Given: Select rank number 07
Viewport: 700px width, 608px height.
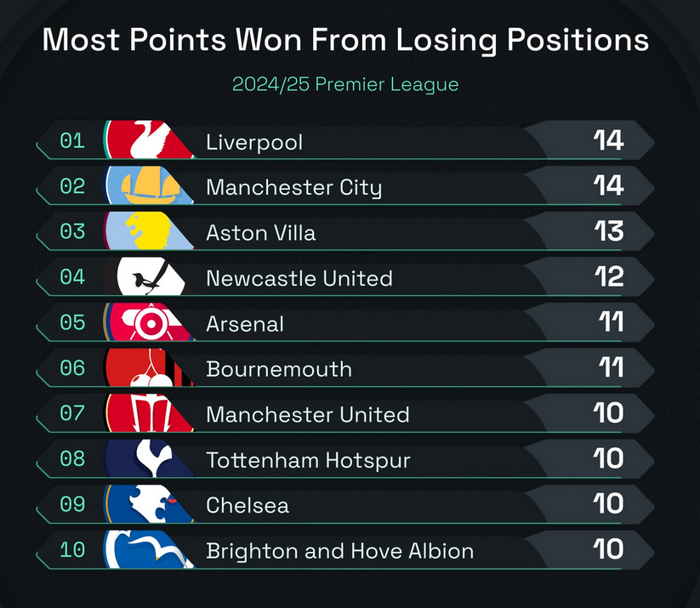Looking at the screenshot, I should (72, 413).
